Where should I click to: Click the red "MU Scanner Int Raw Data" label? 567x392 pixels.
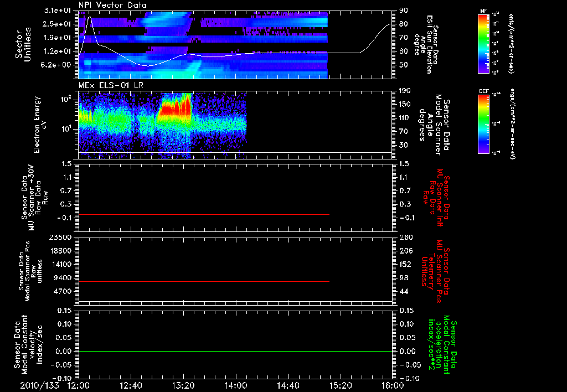(x=437, y=198)
